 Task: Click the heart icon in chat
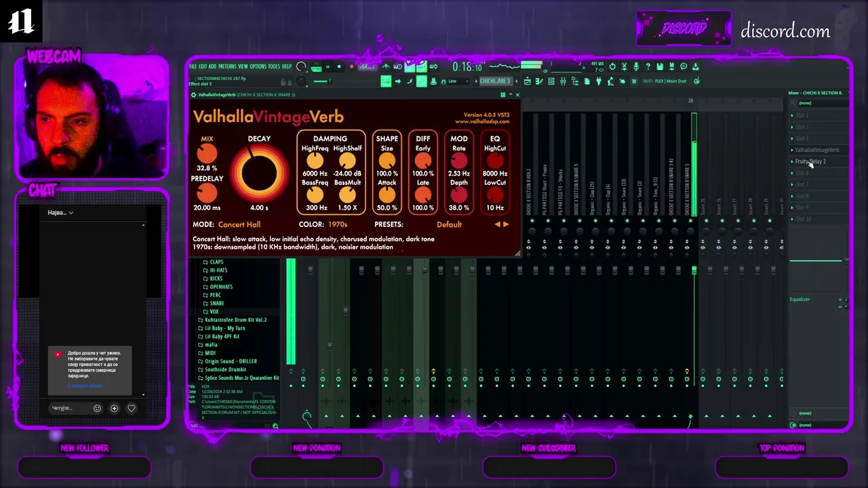(132, 408)
